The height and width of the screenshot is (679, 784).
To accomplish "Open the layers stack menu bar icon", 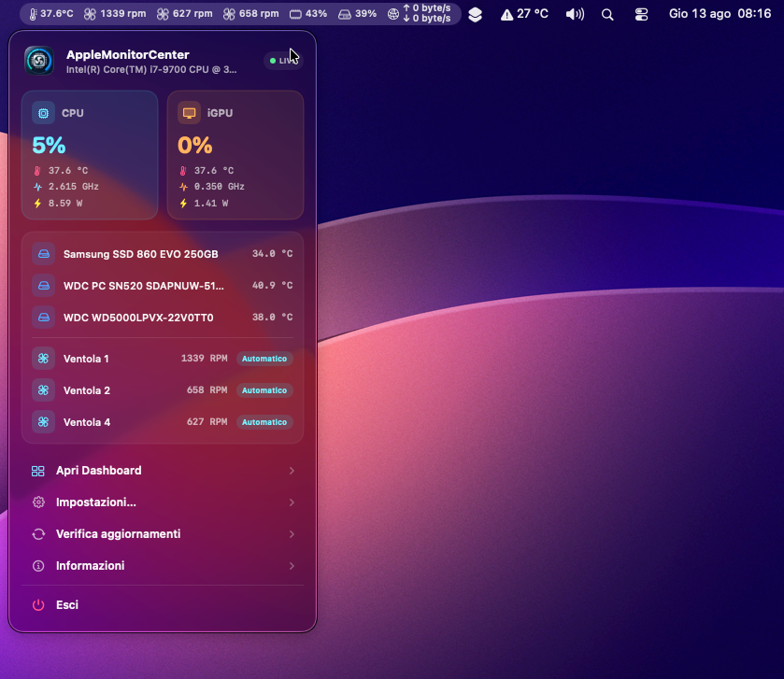I will [x=475, y=15].
